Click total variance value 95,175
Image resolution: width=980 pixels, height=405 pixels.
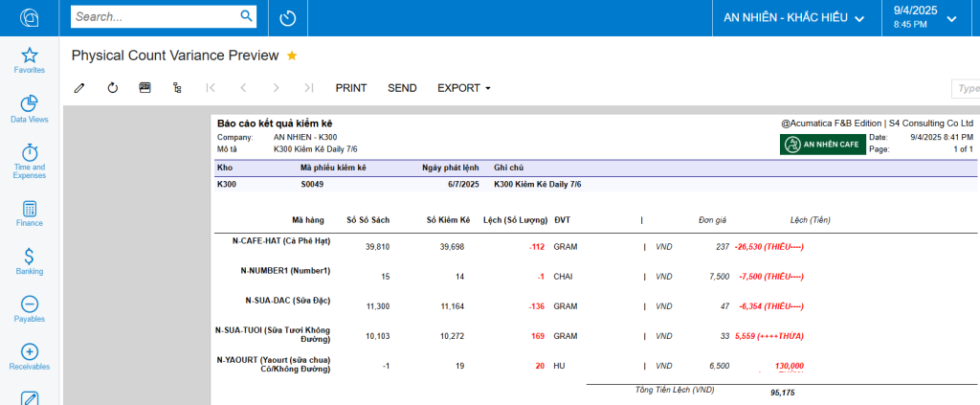(783, 394)
